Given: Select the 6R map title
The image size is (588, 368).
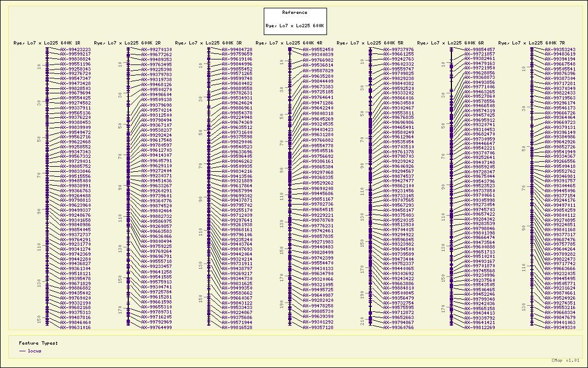Looking at the screenshot, I should click(x=450, y=43).
